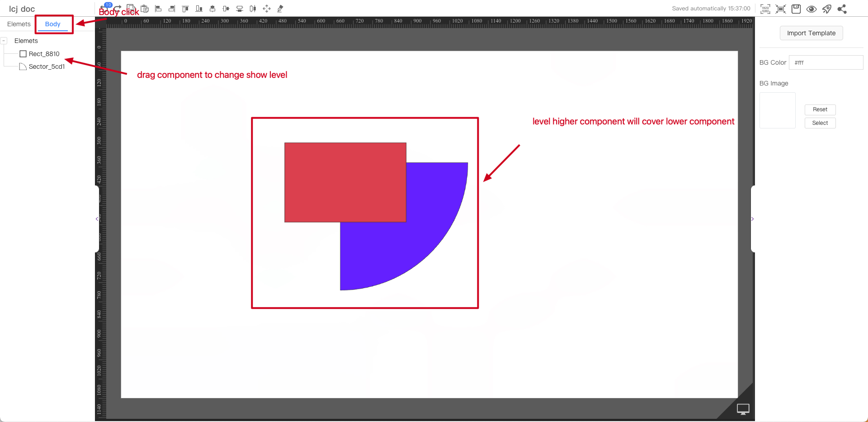The width and height of the screenshot is (868, 422).
Task: Click the four-arrow move icon
Action: (x=267, y=9)
